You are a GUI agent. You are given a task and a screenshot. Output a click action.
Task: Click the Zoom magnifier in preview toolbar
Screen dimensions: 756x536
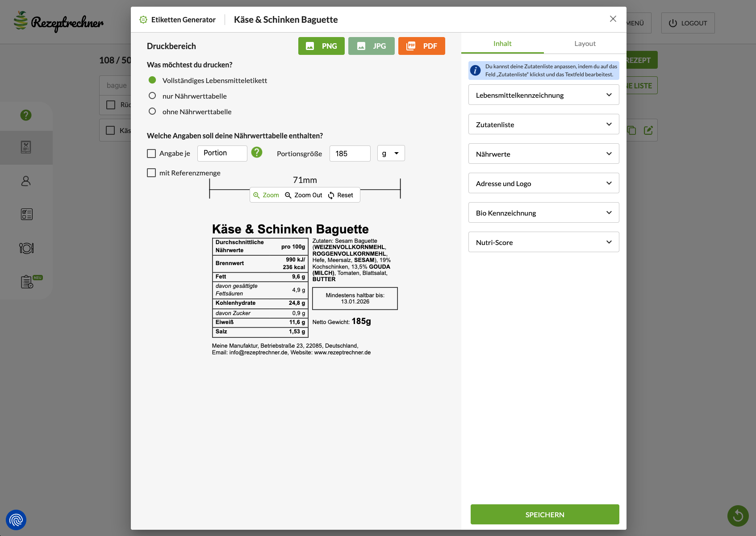tap(266, 195)
